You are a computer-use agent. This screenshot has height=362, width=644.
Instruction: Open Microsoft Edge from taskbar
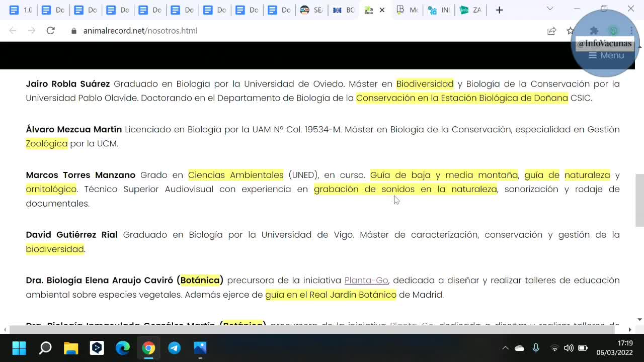(x=123, y=348)
